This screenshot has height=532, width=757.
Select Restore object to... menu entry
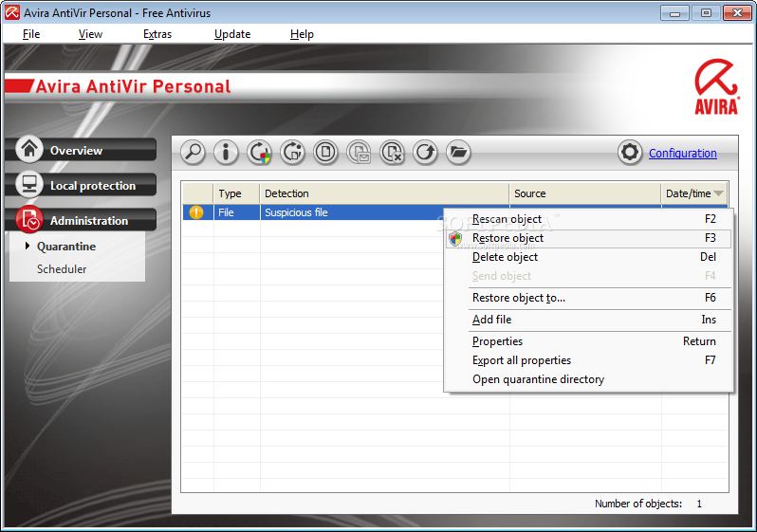pyautogui.click(x=588, y=298)
